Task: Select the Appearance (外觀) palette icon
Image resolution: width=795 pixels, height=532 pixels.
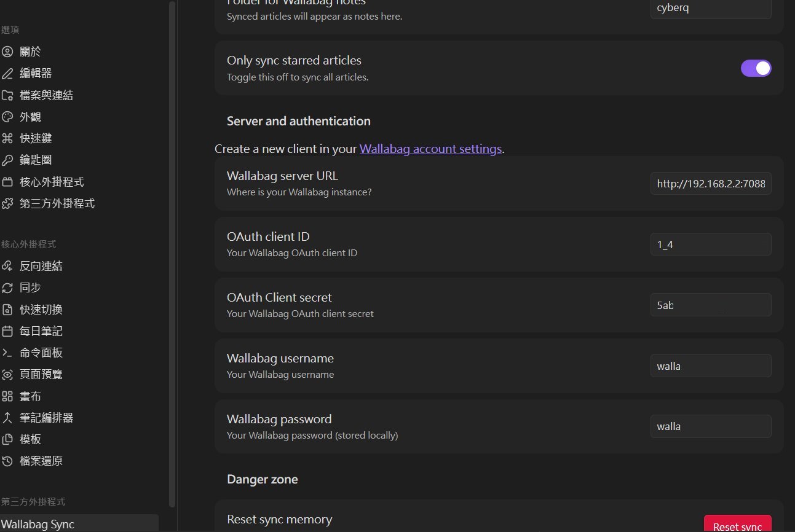Action: coord(7,117)
